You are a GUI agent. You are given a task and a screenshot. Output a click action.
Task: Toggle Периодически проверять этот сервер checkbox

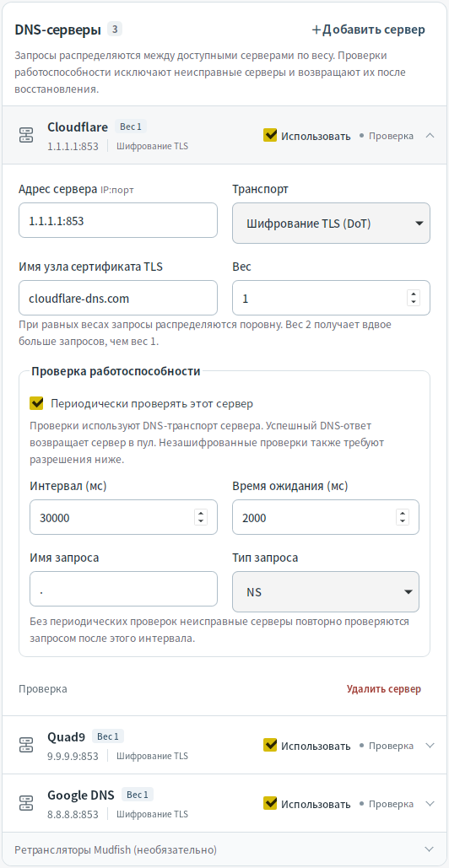pos(36,403)
